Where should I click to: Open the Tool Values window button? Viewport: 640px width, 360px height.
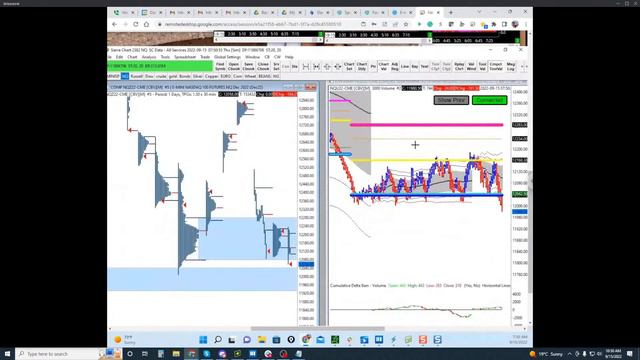[482, 66]
